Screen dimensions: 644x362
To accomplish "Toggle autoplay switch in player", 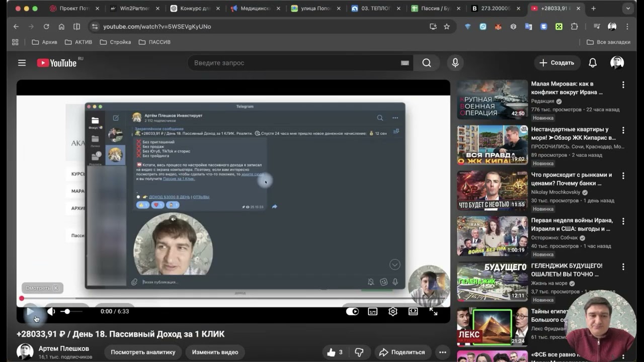I will point(352,311).
